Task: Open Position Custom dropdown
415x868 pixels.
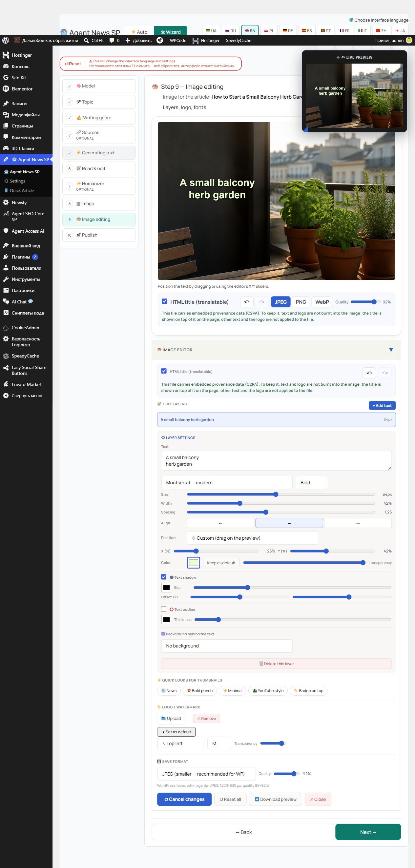Action: (252, 538)
